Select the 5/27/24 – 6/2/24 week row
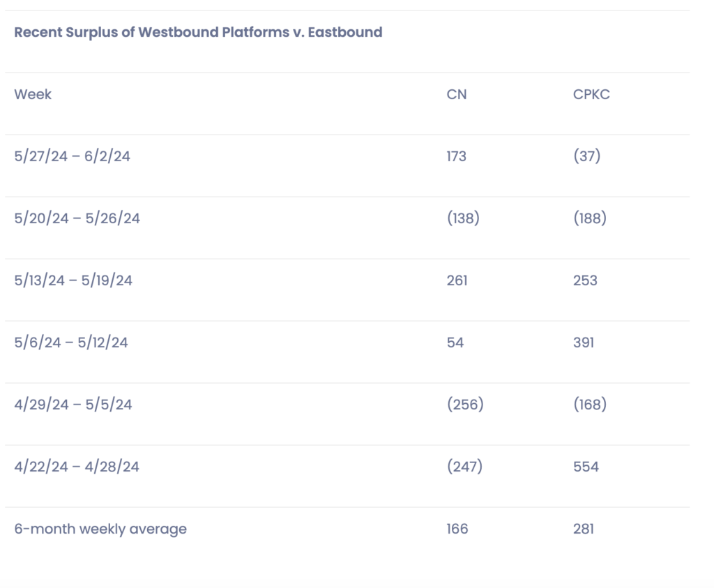 tap(72, 156)
